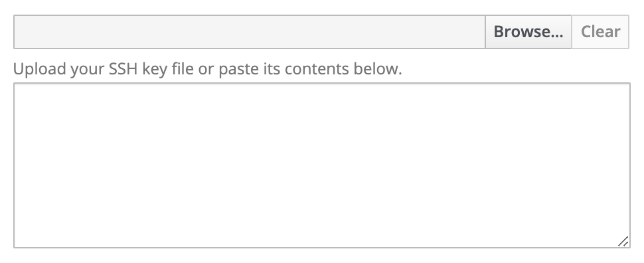Click inside the key paste area
The image size is (644, 263).
(x=322, y=165)
